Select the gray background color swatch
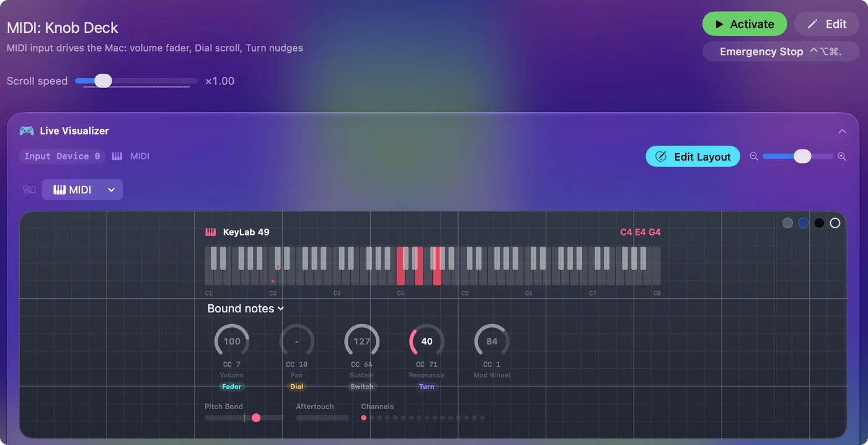Viewport: 868px width, 445px height. tap(787, 223)
